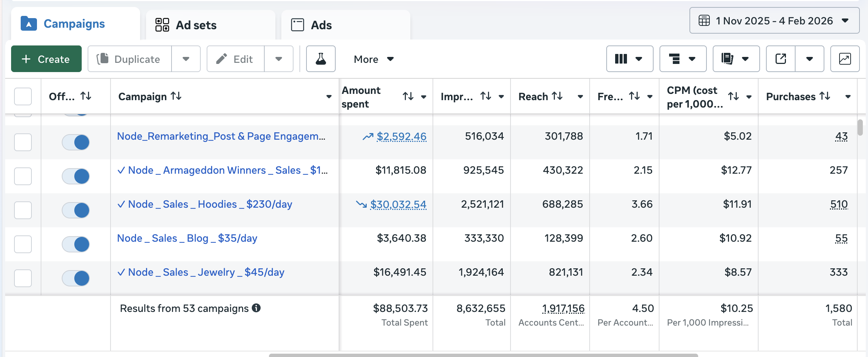Click the columns layout icon button

[630, 59]
